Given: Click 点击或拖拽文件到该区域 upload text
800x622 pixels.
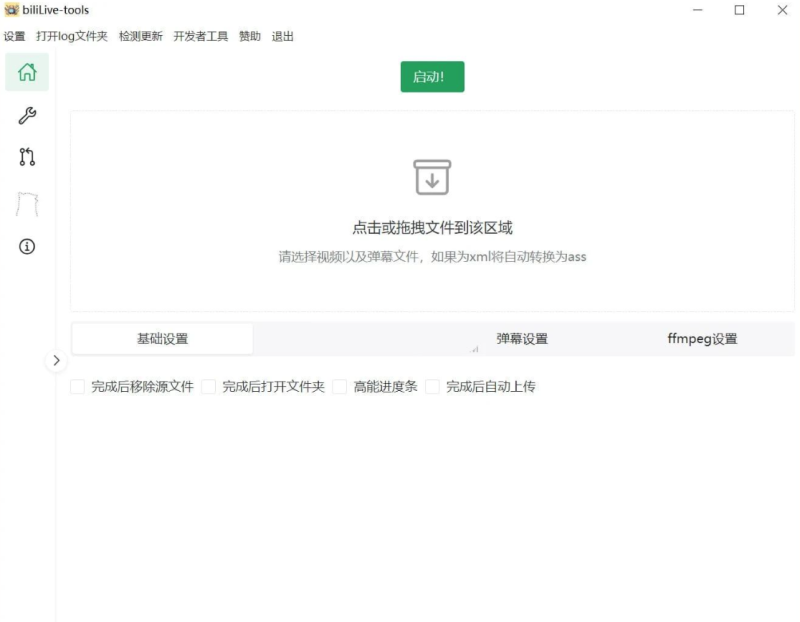Looking at the screenshot, I should [x=432, y=228].
